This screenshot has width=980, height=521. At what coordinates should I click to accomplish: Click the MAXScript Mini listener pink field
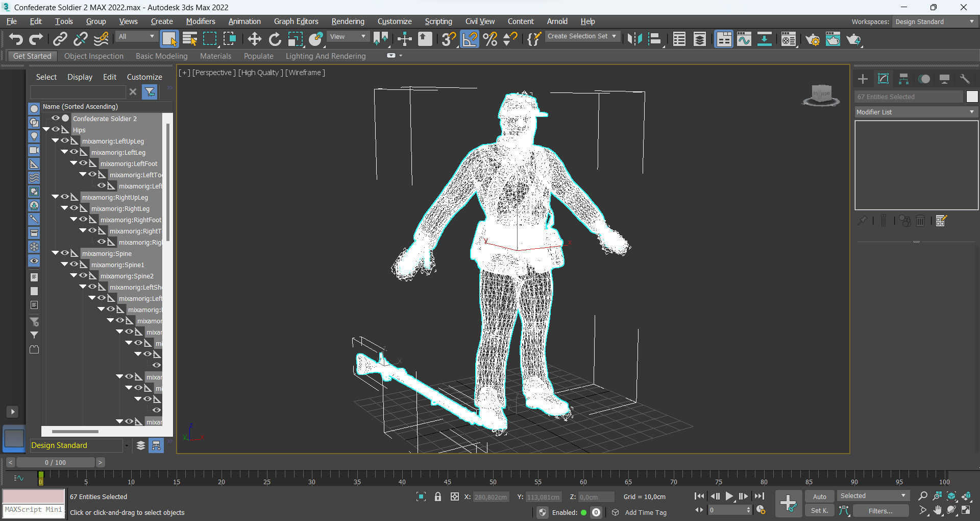[34, 496]
